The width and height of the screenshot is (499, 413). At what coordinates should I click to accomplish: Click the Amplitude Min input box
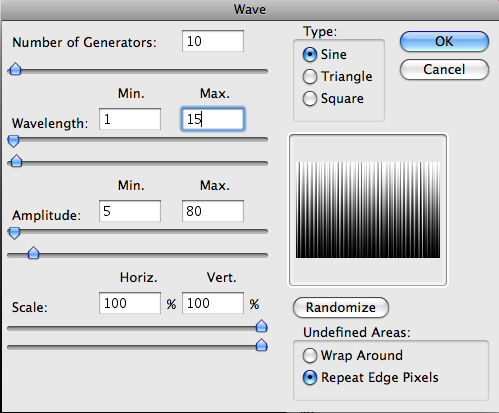[130, 211]
